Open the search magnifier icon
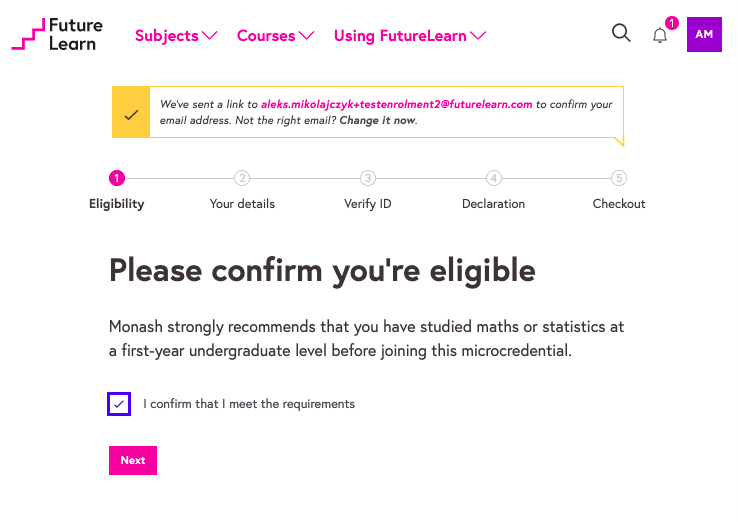 coord(621,34)
